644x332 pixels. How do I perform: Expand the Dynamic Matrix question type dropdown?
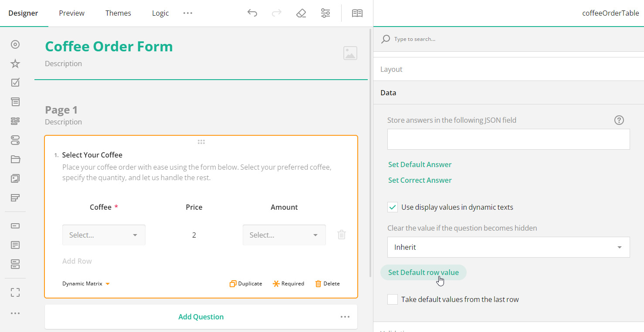tap(86, 283)
